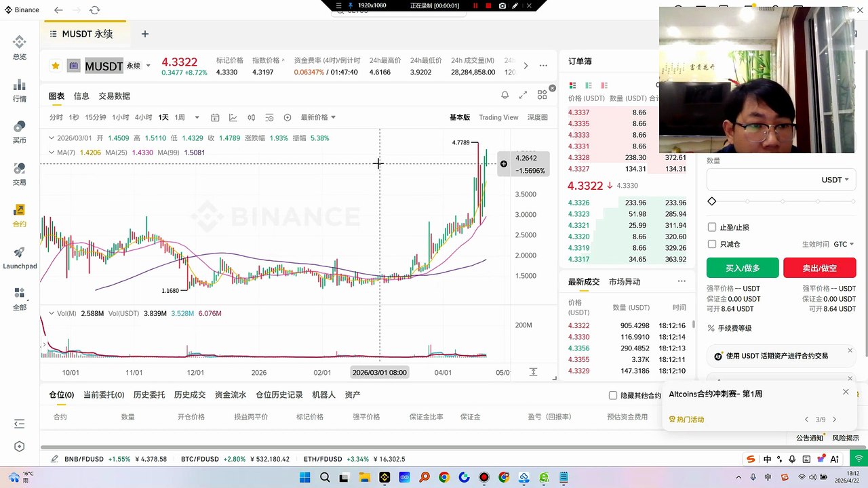Open the Windows Start button
The width and height of the screenshot is (868, 488).
coord(304,477)
